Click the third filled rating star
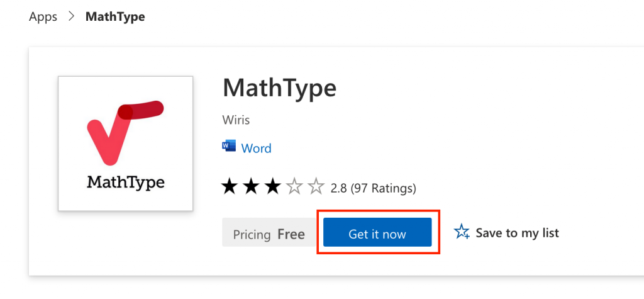The width and height of the screenshot is (644, 299). (x=272, y=187)
